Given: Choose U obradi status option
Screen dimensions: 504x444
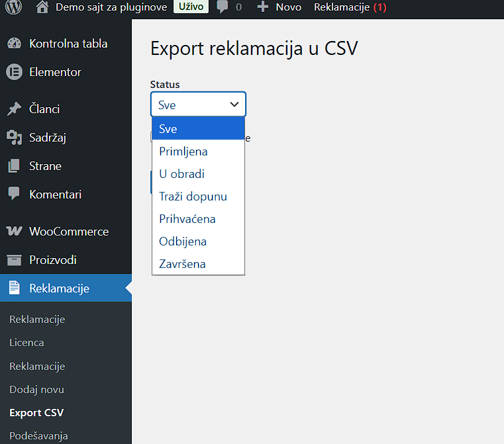Looking at the screenshot, I should coord(182,174).
